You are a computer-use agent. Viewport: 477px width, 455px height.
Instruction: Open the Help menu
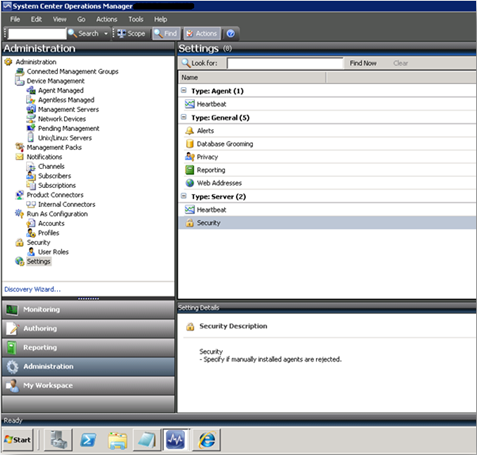coord(160,19)
